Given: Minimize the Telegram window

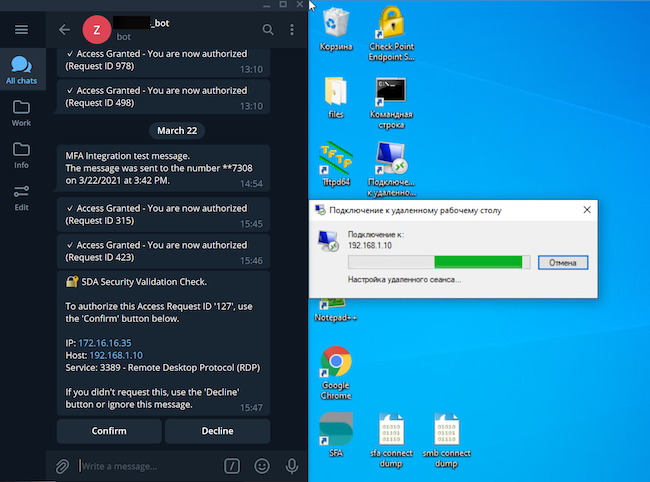Looking at the screenshot, I should pos(267,5).
